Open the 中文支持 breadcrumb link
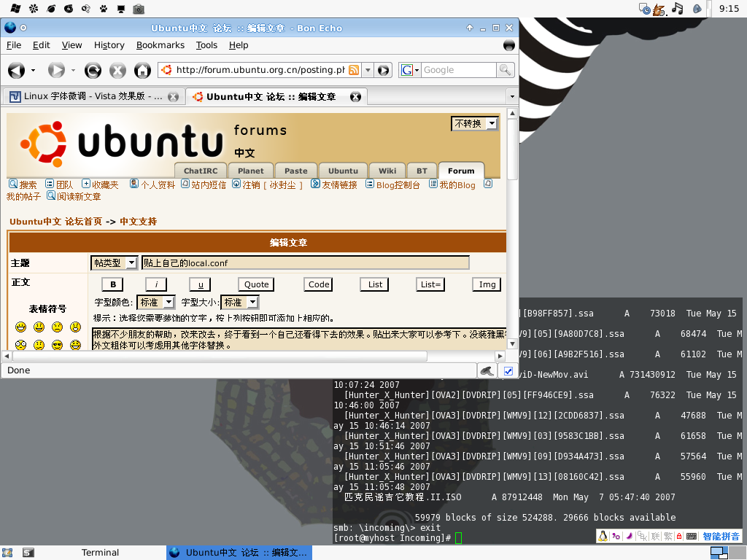The width and height of the screenshot is (747, 560). pyautogui.click(x=138, y=222)
